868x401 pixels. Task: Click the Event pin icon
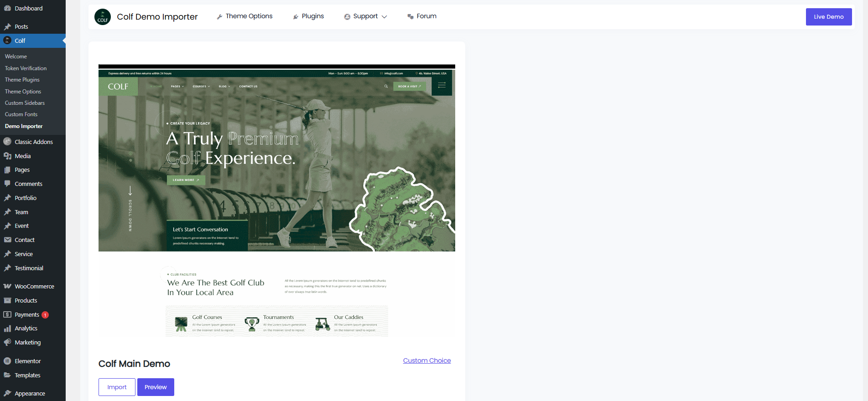tap(7, 226)
